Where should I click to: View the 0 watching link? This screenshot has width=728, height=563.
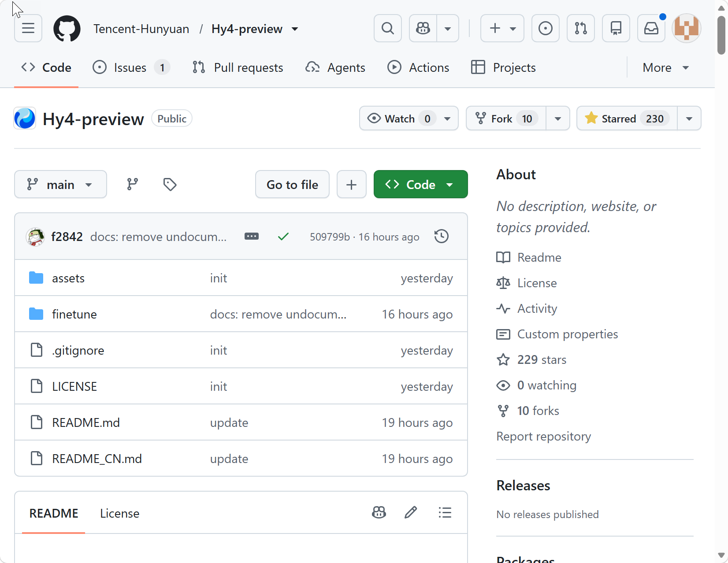536,385
